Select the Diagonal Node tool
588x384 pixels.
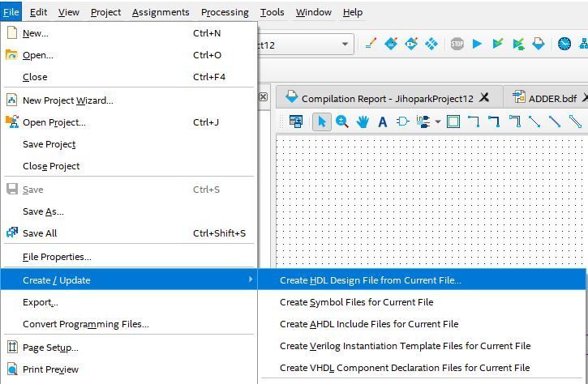pyautogui.click(x=534, y=122)
